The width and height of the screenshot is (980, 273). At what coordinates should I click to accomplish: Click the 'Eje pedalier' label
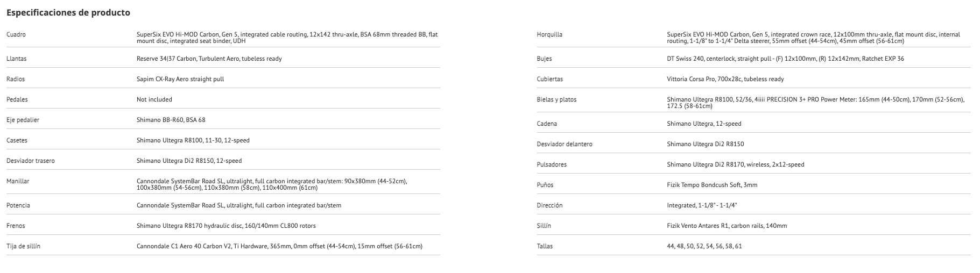pyautogui.click(x=23, y=120)
